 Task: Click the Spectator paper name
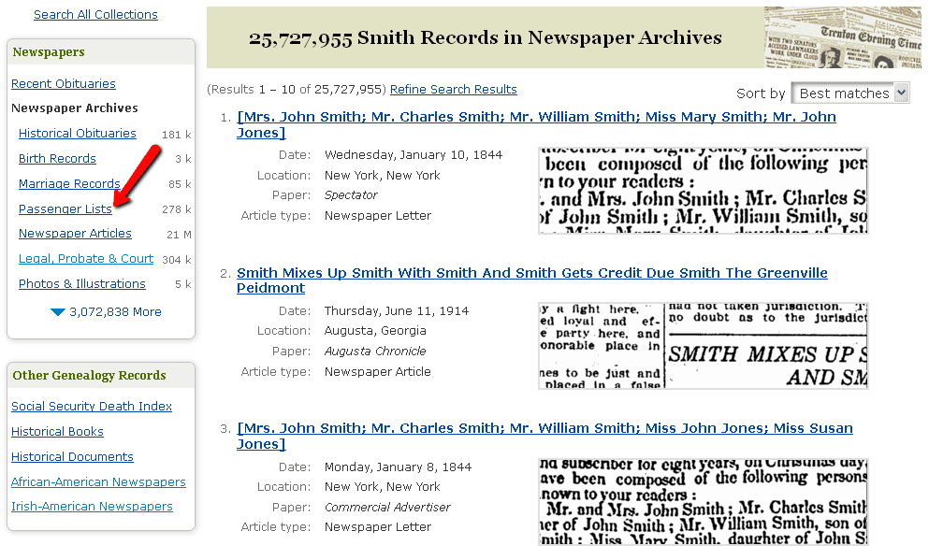[x=351, y=194]
